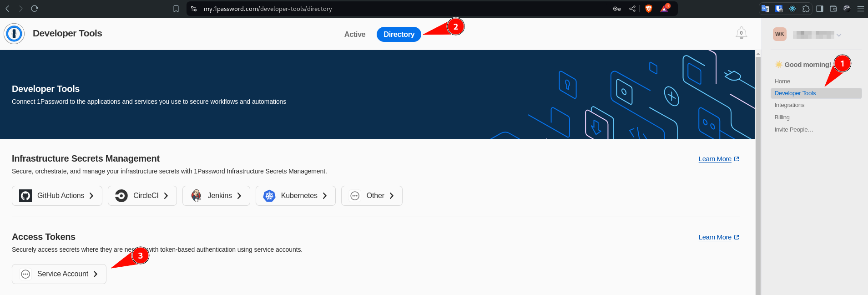Go forward in browser history

[20, 9]
